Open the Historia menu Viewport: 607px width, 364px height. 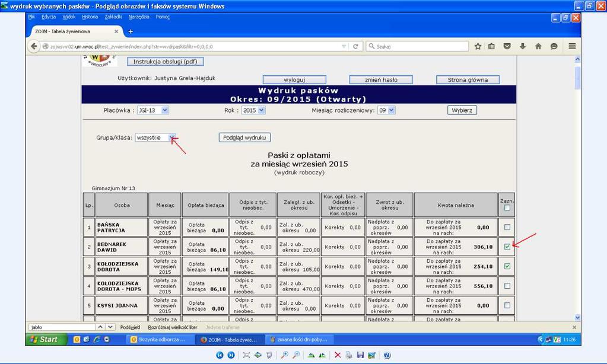[x=90, y=17]
